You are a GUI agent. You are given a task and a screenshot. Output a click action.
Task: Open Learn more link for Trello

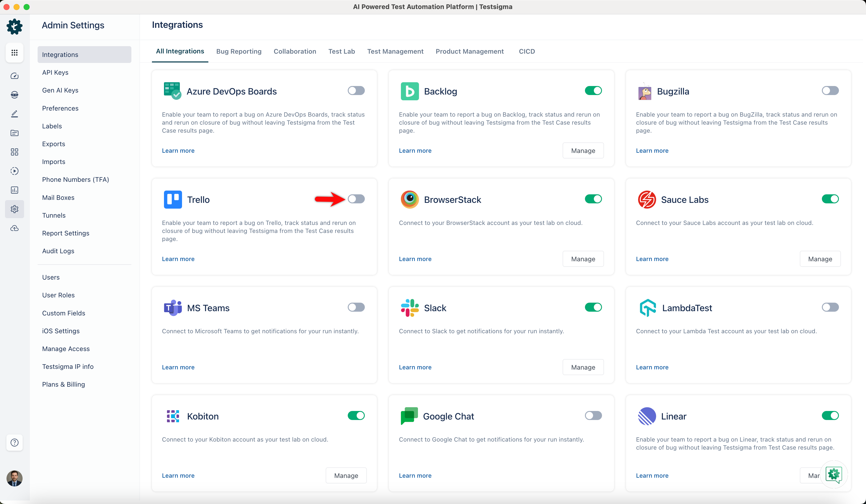click(178, 259)
